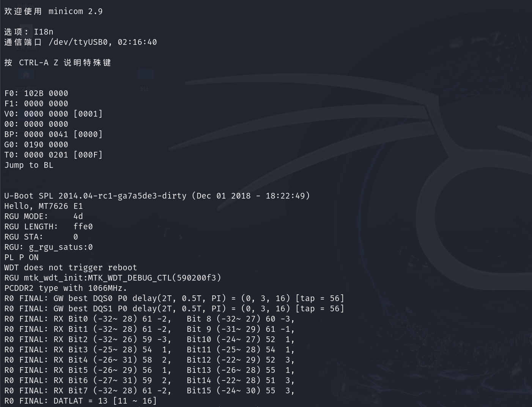Select the GW best DQS1 delay line

coord(174,309)
